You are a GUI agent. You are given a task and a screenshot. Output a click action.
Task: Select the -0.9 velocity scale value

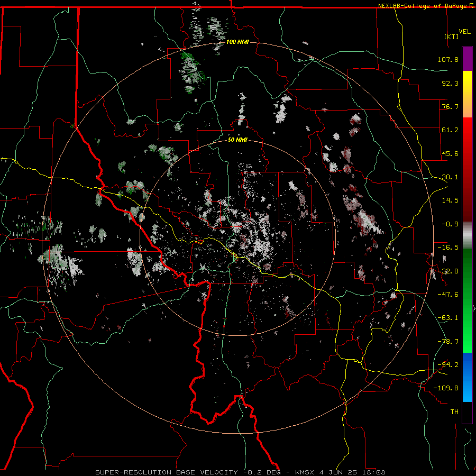(450, 224)
